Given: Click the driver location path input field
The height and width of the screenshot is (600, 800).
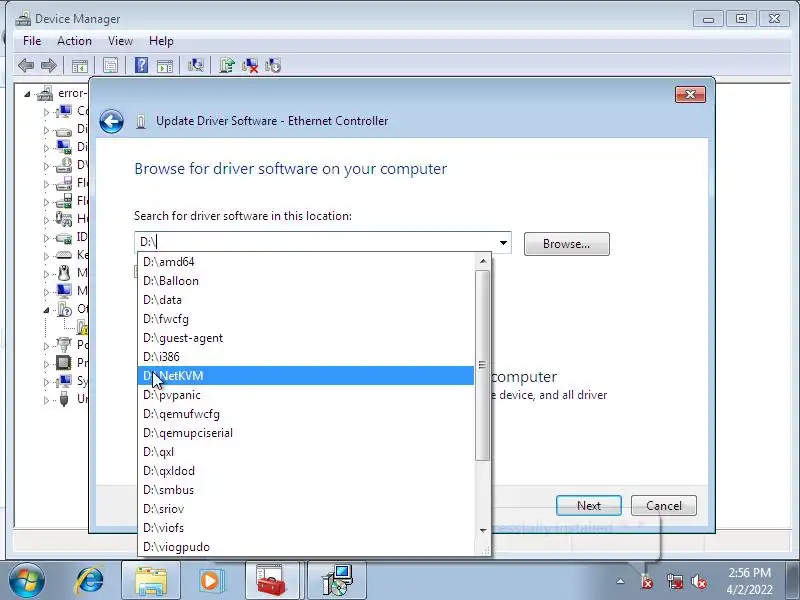Looking at the screenshot, I should [315, 242].
